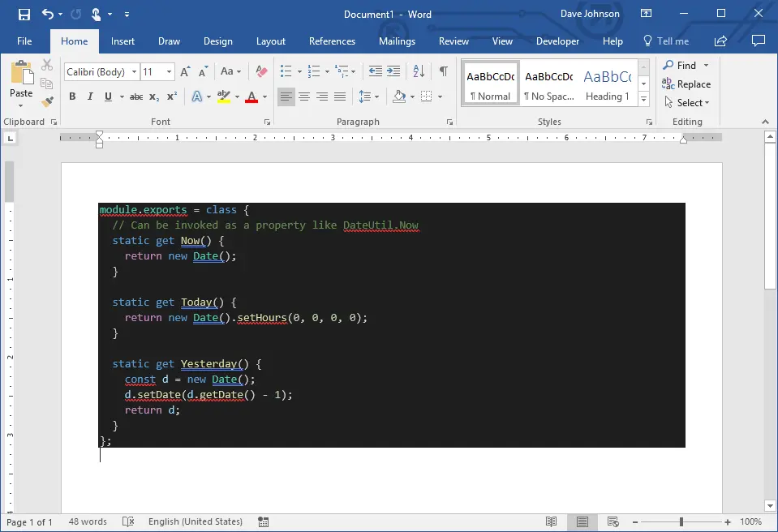Decrease font size with Shrink Font
778x532 pixels.
203,72
